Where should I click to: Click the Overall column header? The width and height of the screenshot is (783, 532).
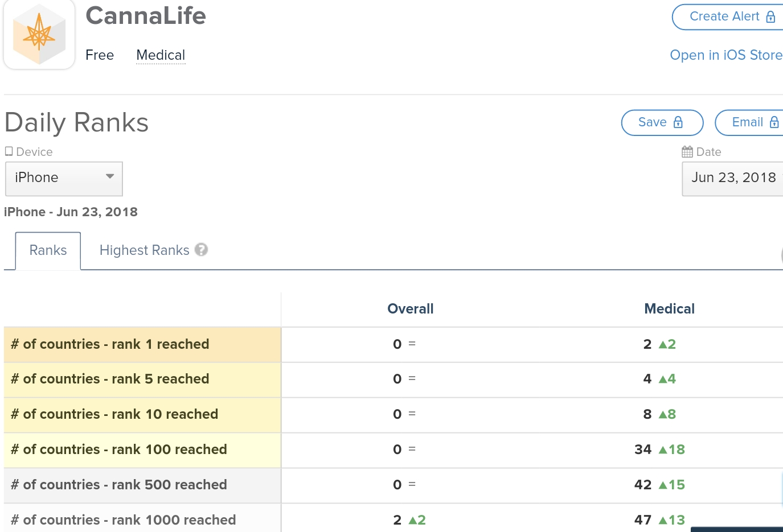coord(410,309)
